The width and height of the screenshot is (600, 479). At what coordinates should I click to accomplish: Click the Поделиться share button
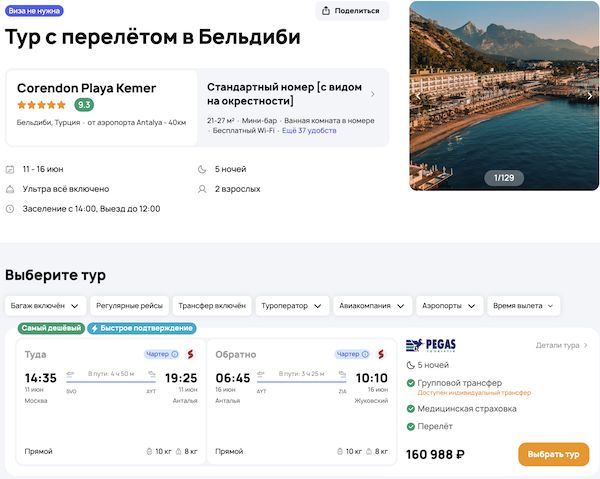point(352,11)
